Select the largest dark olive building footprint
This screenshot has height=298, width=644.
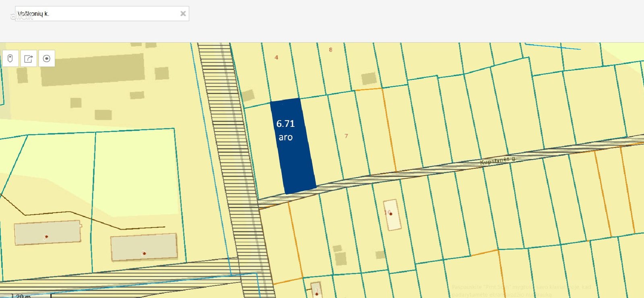click(x=93, y=69)
